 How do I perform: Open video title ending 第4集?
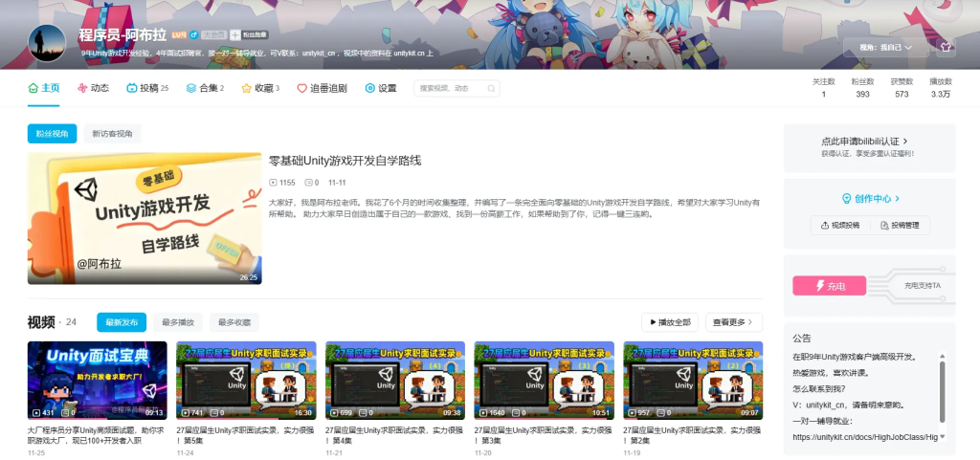(x=394, y=435)
